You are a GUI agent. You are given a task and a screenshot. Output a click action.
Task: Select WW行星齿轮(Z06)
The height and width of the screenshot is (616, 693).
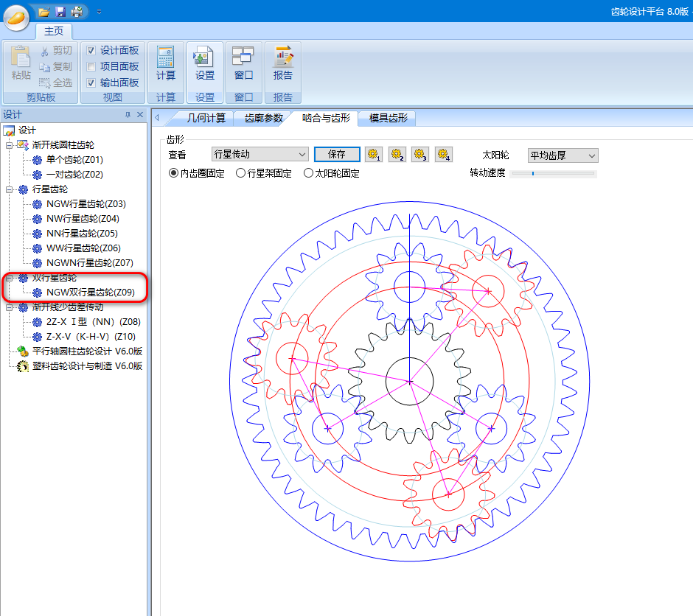83,248
